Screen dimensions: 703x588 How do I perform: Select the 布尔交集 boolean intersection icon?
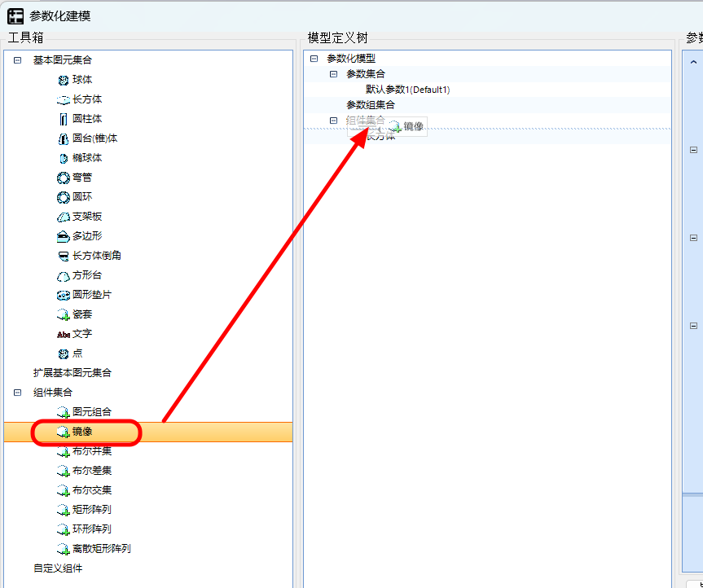pos(64,491)
